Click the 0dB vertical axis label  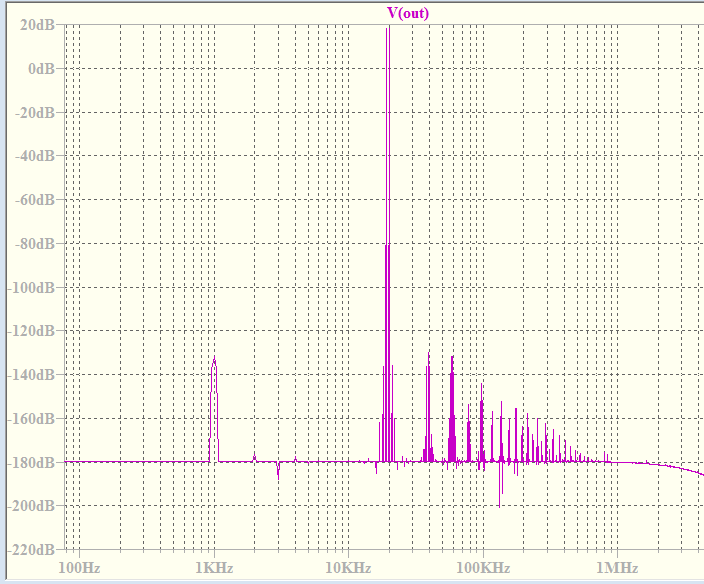pos(41,69)
